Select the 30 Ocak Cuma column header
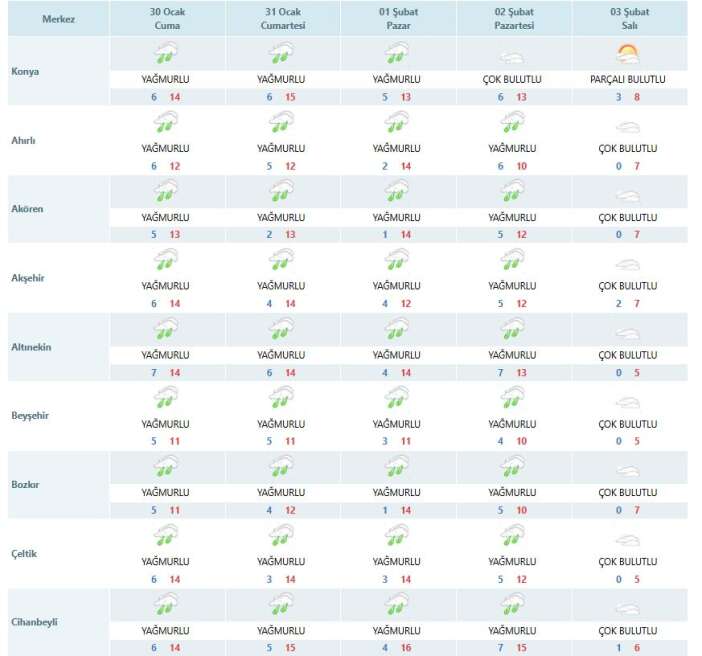This screenshot has height=656, width=702. coord(166,19)
